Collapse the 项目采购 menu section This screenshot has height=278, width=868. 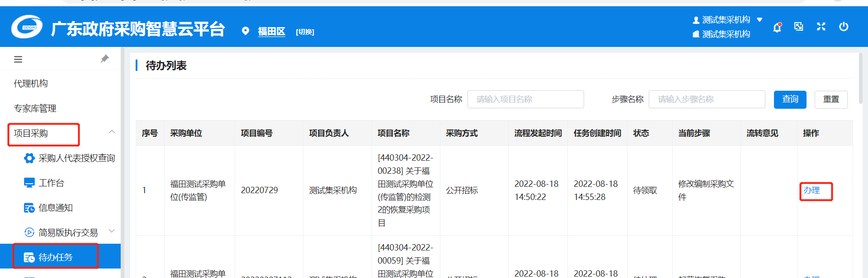112,132
